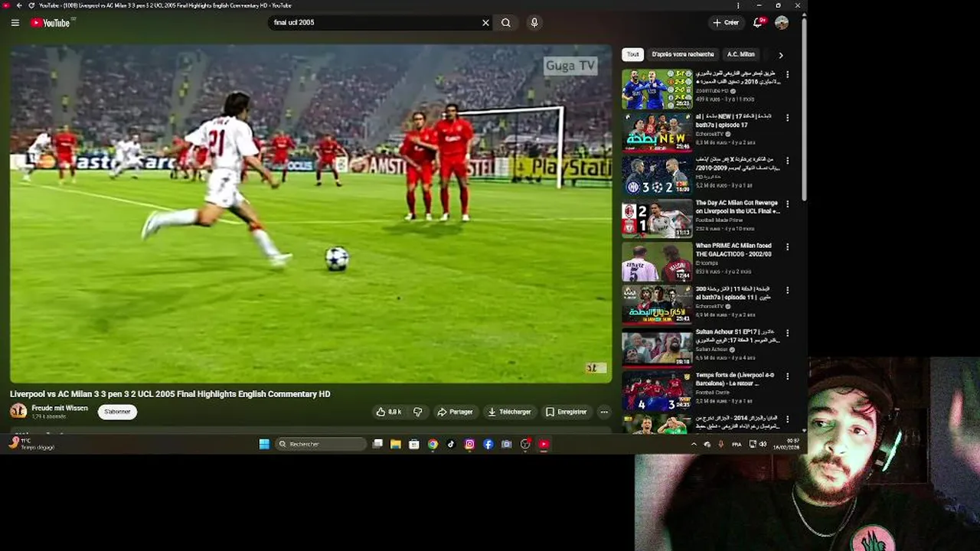Viewport: 980px width, 551px height.
Task: Open The Day AC Milan Got Revenge thumbnail
Action: click(657, 218)
